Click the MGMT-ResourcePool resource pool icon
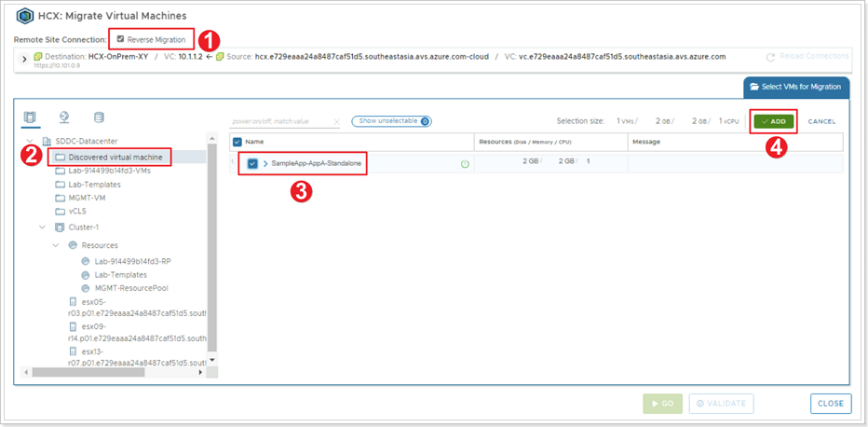The height and width of the screenshot is (427, 868). click(86, 288)
